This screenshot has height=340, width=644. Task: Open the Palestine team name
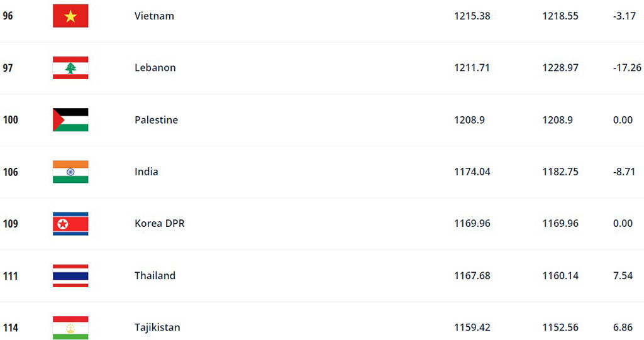coord(157,120)
